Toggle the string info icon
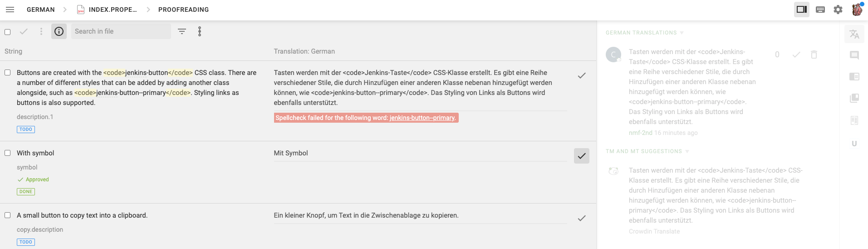 (x=59, y=31)
